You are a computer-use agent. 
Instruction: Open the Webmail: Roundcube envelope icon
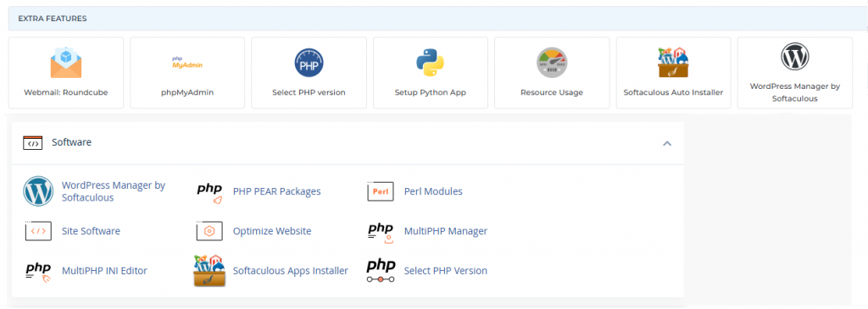coord(66,62)
